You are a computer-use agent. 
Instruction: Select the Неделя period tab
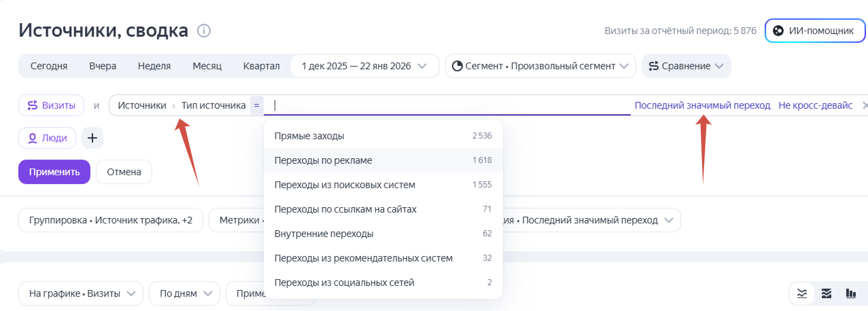pos(154,66)
